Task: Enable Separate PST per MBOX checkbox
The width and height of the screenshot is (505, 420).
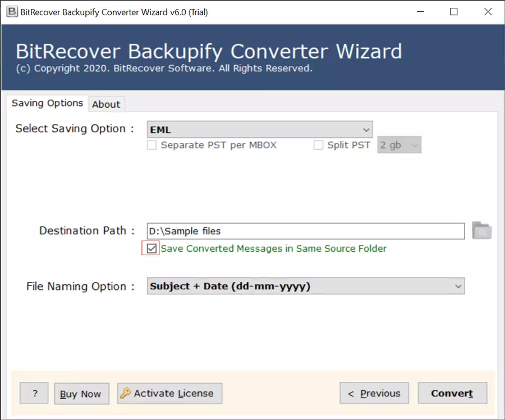Action: tap(151, 145)
